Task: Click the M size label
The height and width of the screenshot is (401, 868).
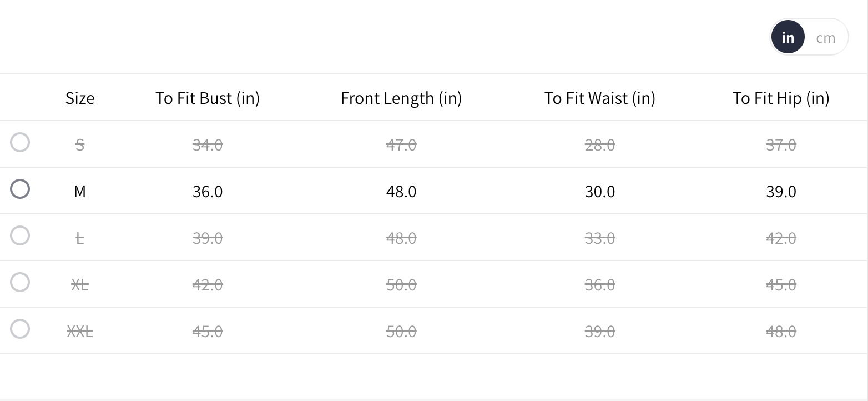Action: (80, 192)
